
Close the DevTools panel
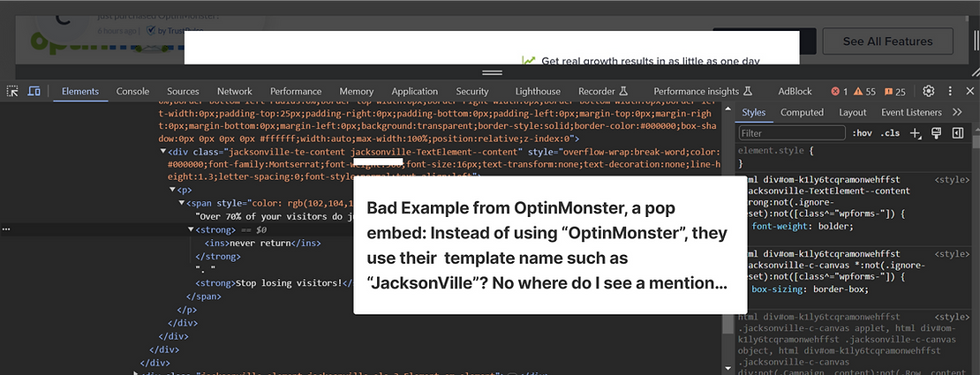click(x=970, y=91)
